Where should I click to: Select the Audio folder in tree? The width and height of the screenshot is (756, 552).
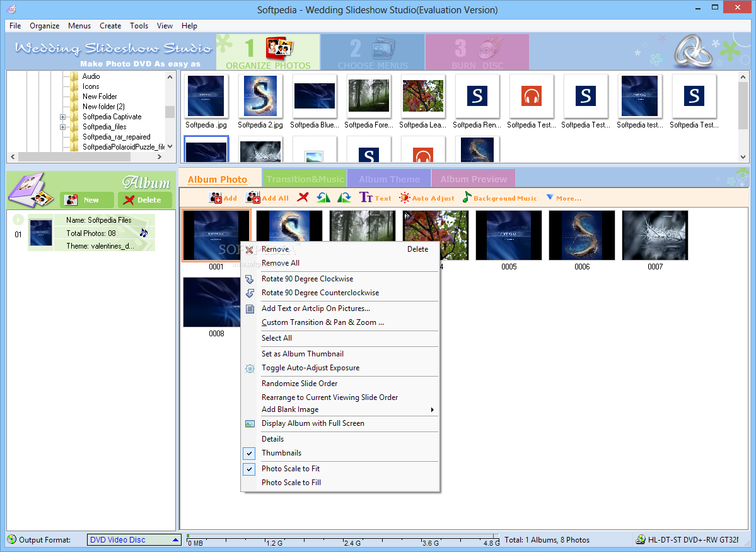click(x=91, y=76)
